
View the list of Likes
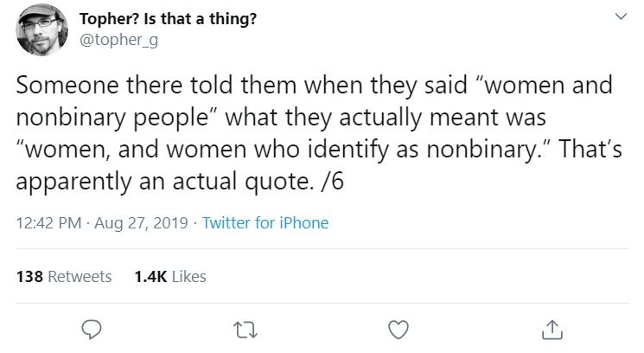(189, 277)
